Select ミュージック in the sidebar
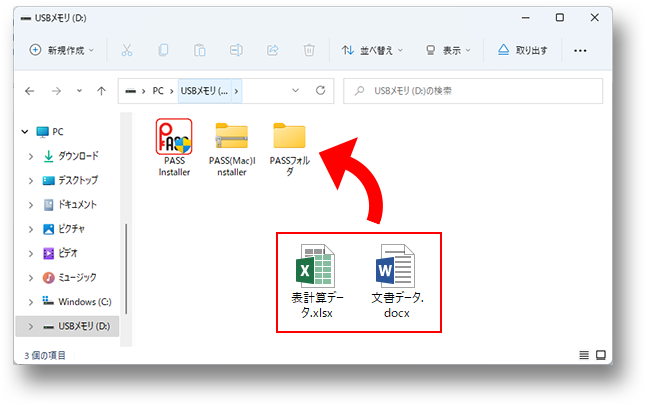This screenshot has width=647, height=406. click(x=70, y=278)
